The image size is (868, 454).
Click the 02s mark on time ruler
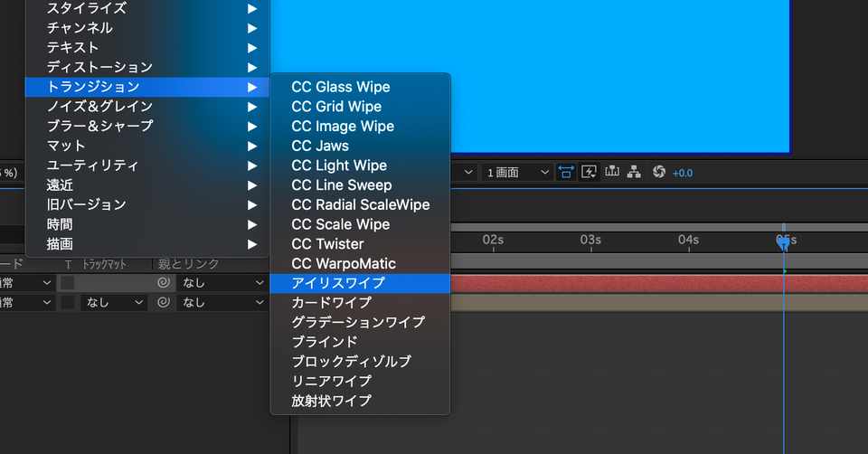tap(493, 241)
